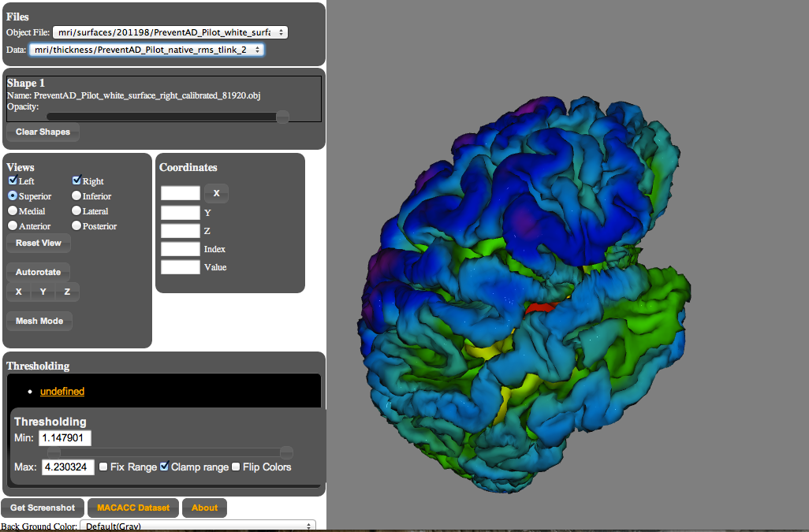Click the Reset View button

pos(38,243)
